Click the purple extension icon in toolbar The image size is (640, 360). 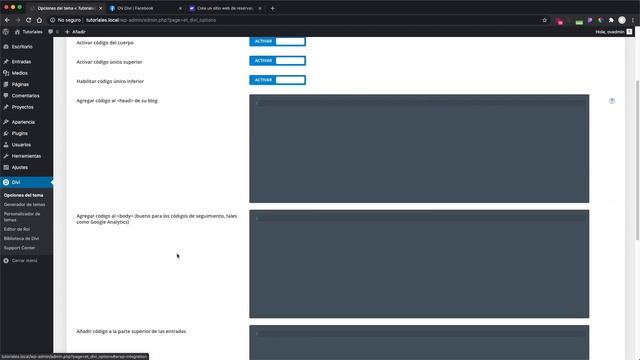[590, 20]
